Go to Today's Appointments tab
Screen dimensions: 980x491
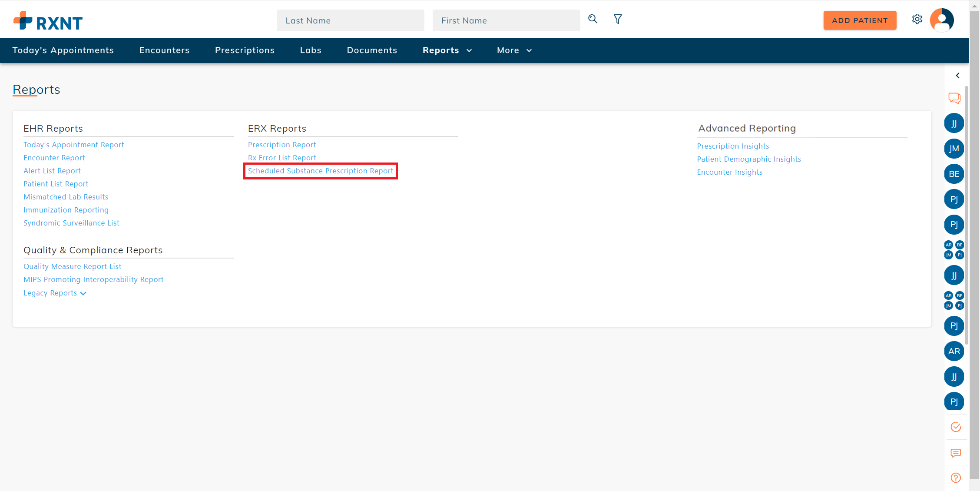63,50
